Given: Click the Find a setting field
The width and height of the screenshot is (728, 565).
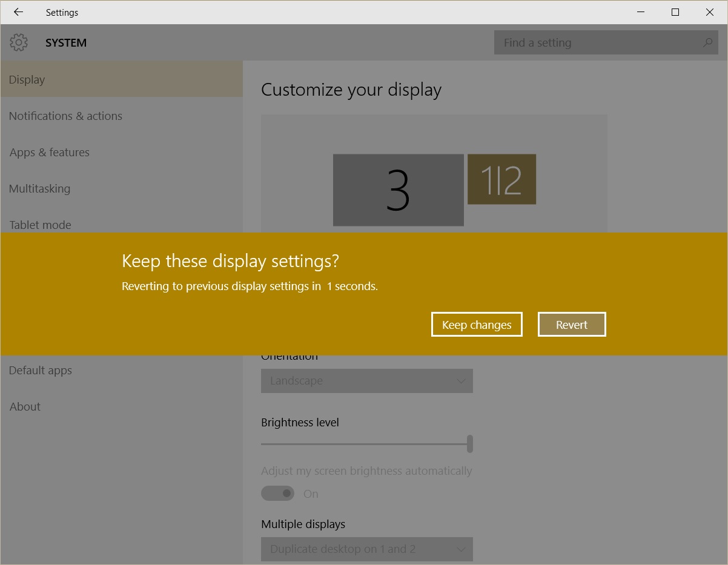Looking at the screenshot, I should (606, 42).
